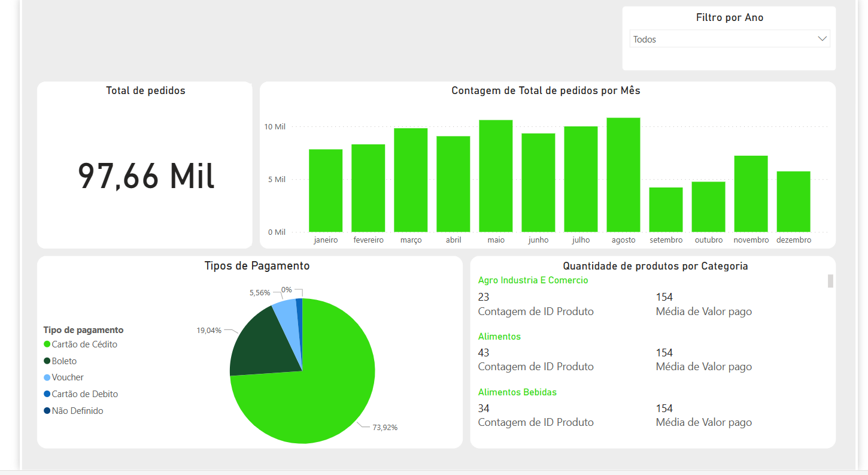The width and height of the screenshot is (868, 475).
Task: Click the dezembro bar in the chart
Action: tap(793, 202)
